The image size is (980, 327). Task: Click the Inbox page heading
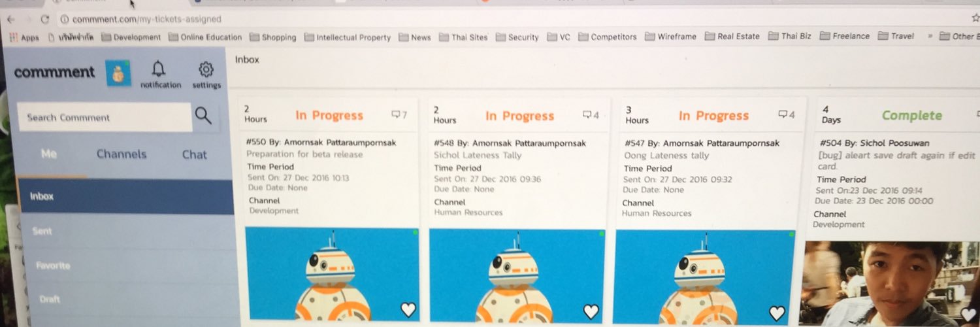coord(247,60)
